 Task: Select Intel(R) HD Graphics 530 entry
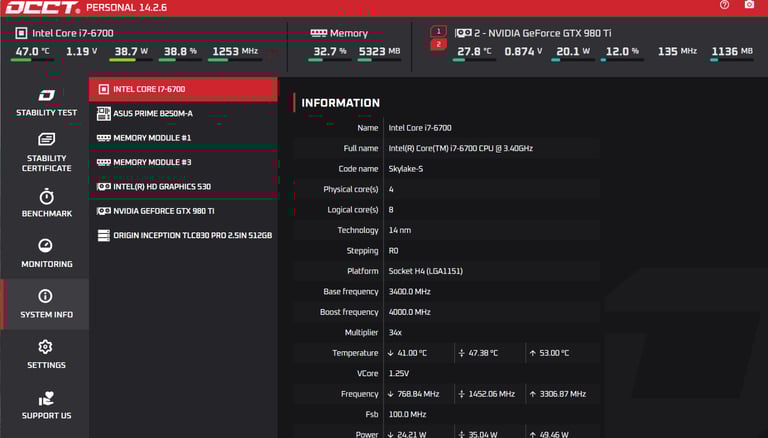(x=183, y=187)
